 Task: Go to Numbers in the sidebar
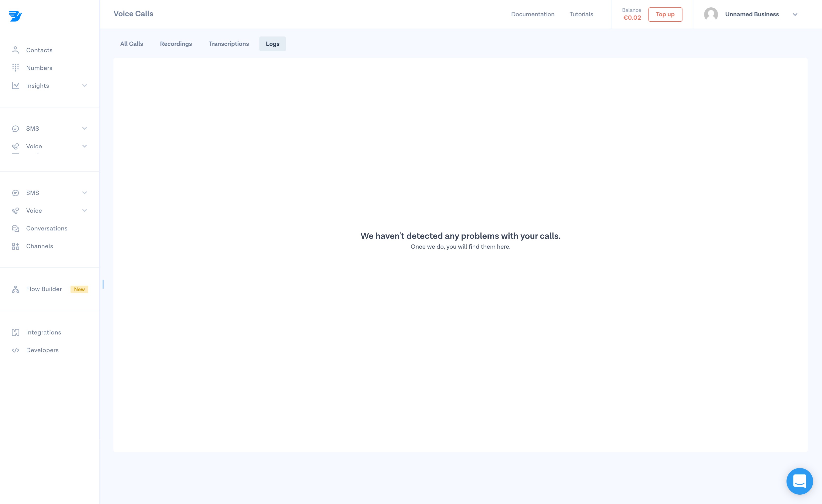[x=39, y=68]
